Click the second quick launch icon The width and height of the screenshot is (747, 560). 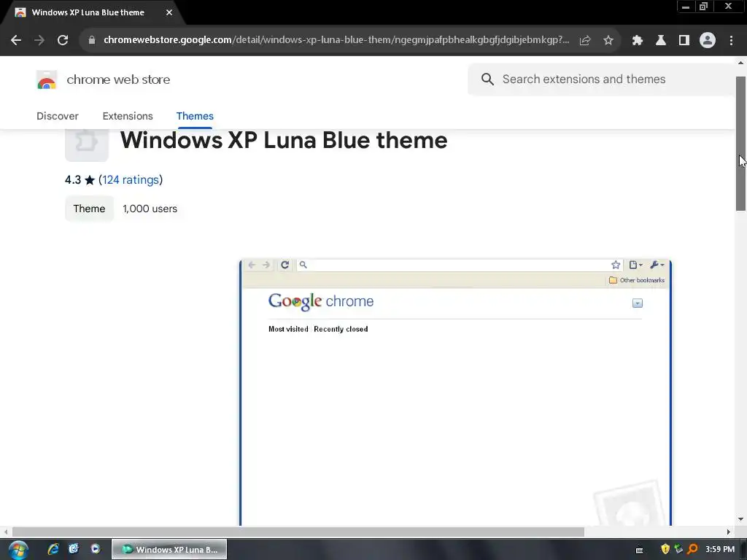(74, 549)
